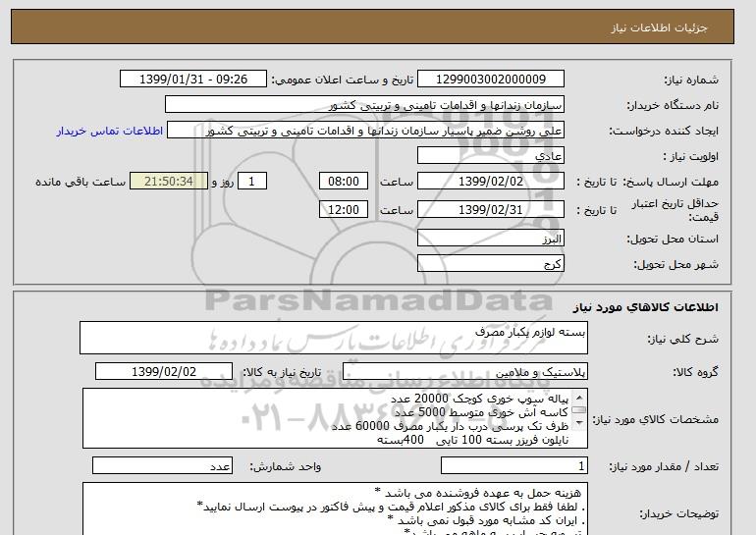Click the delivery city field کرج

coord(490,264)
